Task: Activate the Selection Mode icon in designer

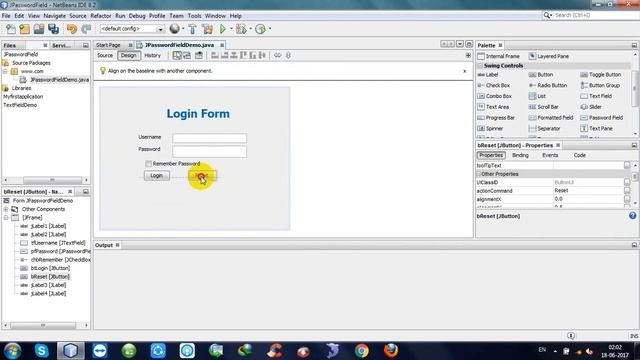Action: coord(177,56)
